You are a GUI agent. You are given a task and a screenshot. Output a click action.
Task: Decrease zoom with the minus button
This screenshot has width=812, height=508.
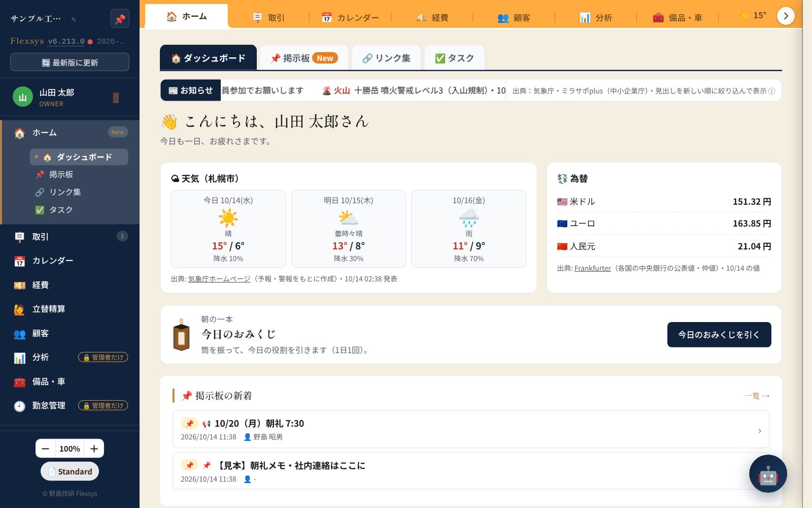tap(45, 449)
